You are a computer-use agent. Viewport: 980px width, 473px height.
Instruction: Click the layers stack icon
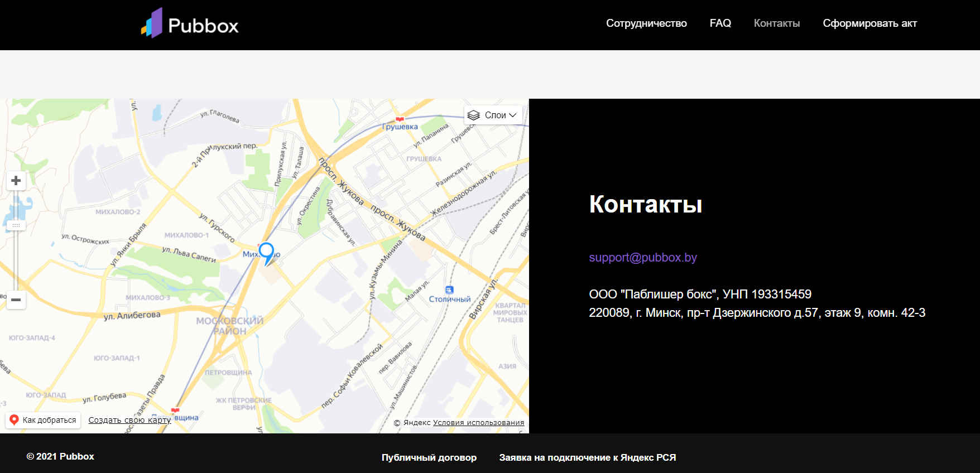[x=474, y=115]
